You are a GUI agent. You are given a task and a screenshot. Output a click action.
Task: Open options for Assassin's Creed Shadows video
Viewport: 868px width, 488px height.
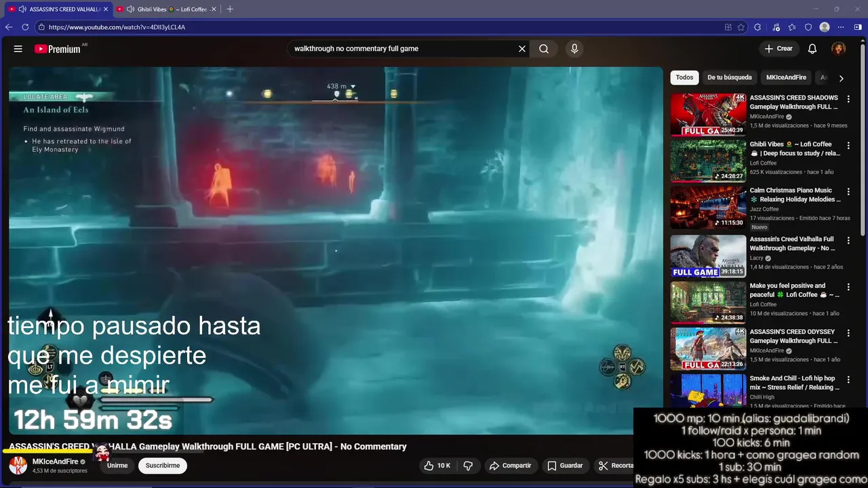[848, 99]
